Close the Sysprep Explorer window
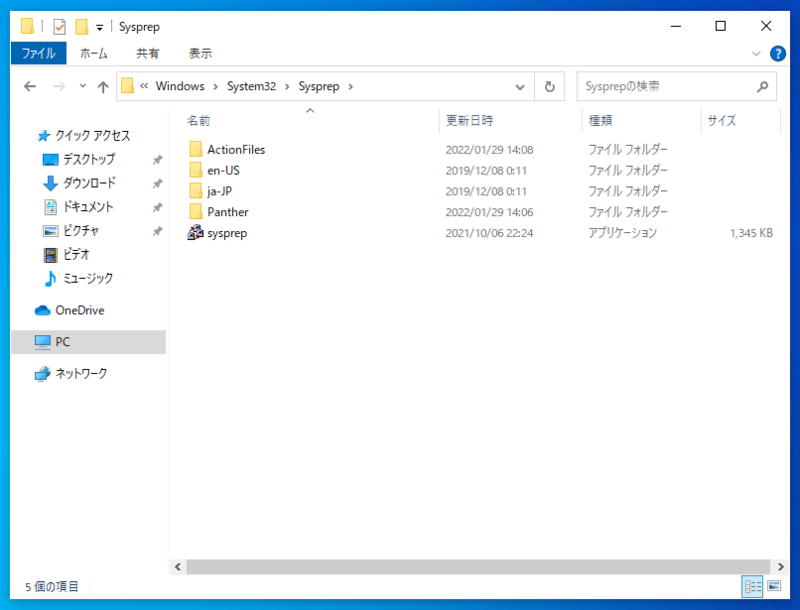 pyautogui.click(x=766, y=26)
